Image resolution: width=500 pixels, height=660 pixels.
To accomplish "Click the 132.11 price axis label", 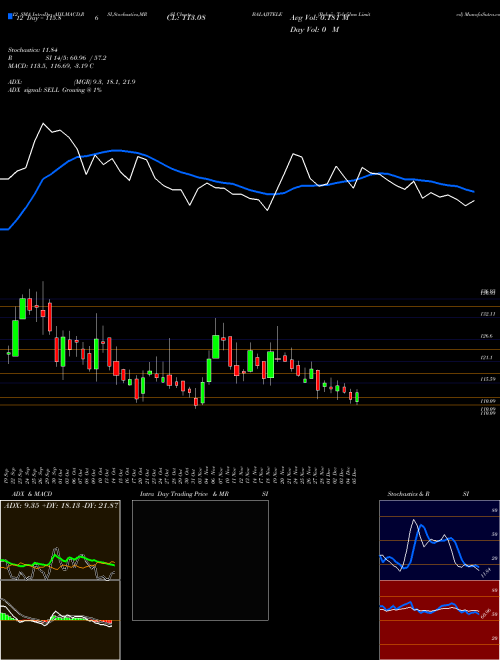I will 487,314.
